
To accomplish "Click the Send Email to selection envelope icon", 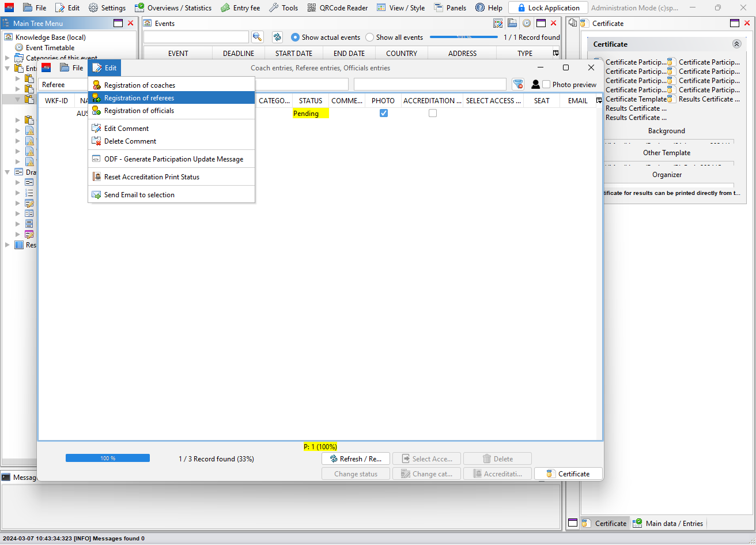I will point(97,195).
